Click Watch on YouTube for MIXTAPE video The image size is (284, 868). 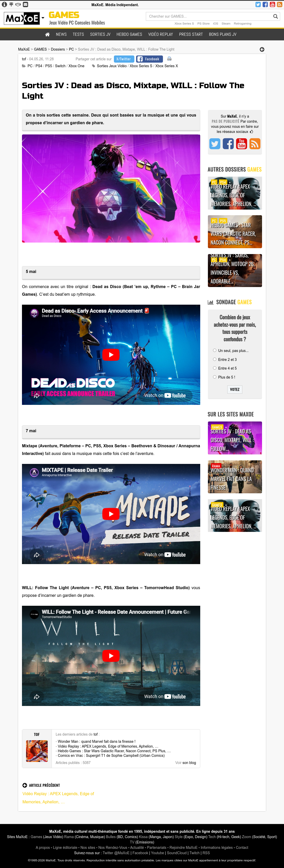click(x=165, y=555)
